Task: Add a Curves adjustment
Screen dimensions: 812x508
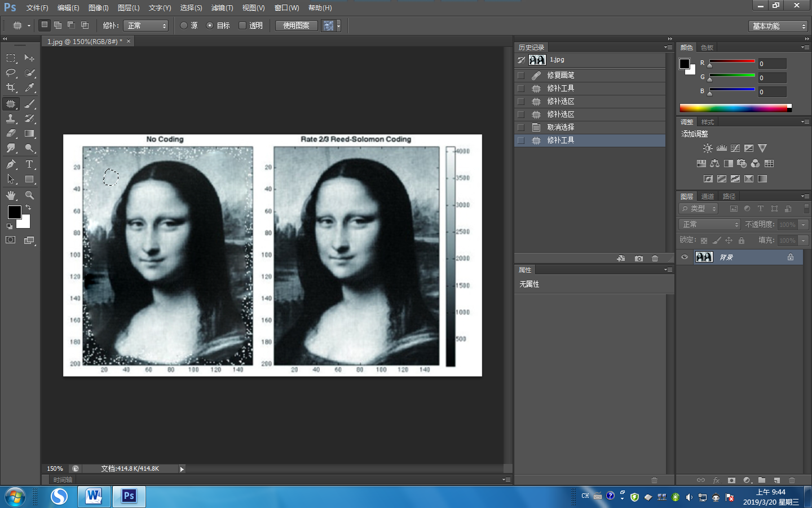Action: pyautogui.click(x=735, y=148)
